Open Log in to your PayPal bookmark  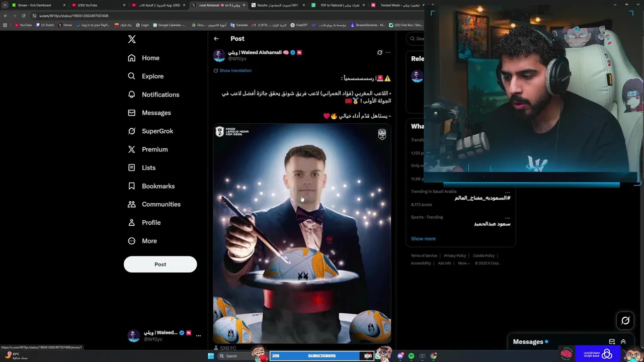(93, 25)
